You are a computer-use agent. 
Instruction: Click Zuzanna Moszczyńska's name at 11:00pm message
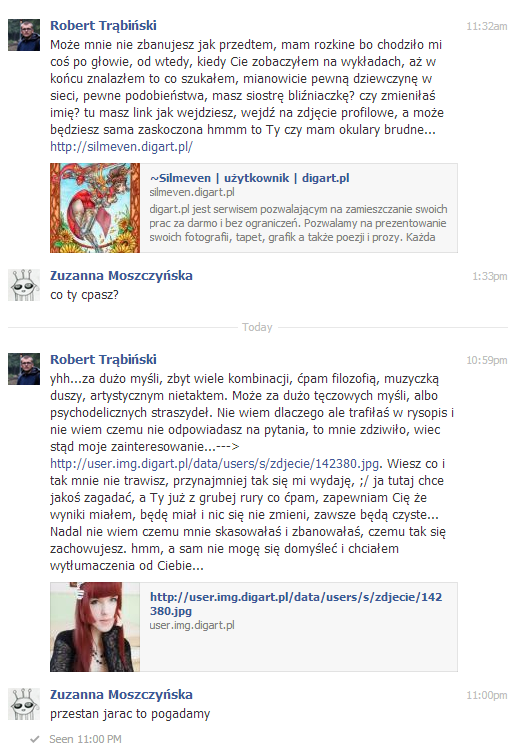tap(121, 695)
